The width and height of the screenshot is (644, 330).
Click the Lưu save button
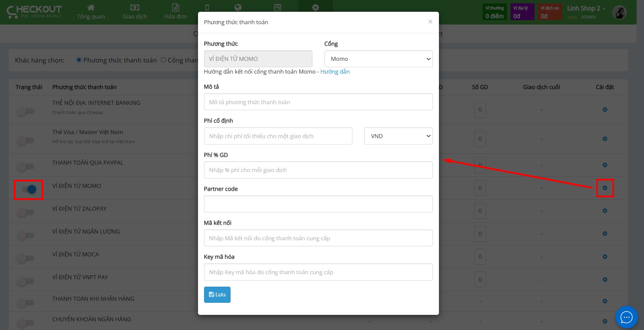click(217, 295)
